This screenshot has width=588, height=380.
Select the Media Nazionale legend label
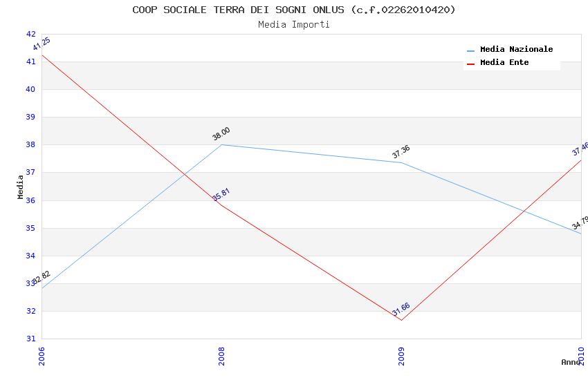point(516,50)
